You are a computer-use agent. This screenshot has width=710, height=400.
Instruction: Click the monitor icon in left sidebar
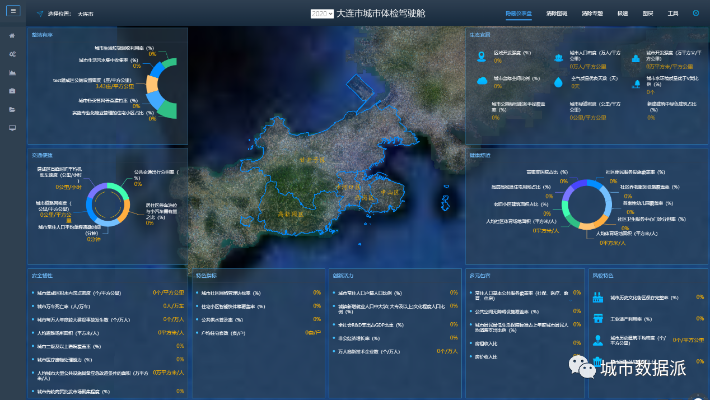(x=12, y=128)
